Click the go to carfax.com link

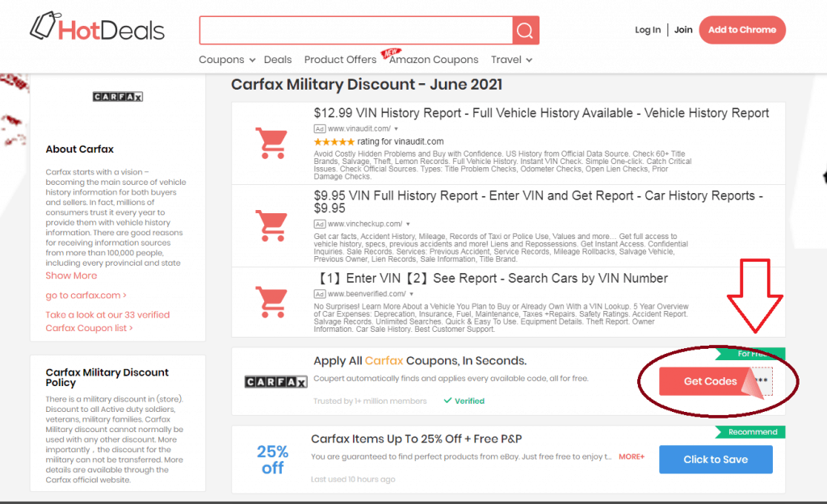click(88, 296)
